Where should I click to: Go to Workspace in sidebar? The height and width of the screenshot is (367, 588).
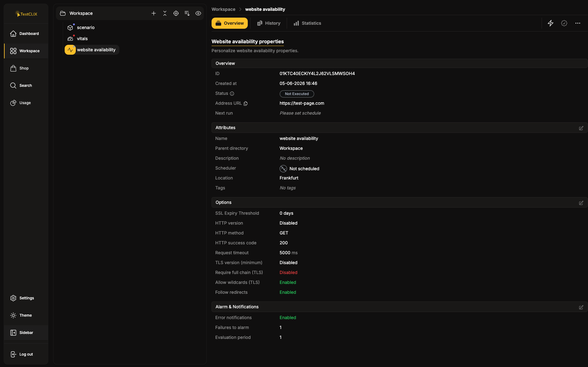click(x=26, y=51)
